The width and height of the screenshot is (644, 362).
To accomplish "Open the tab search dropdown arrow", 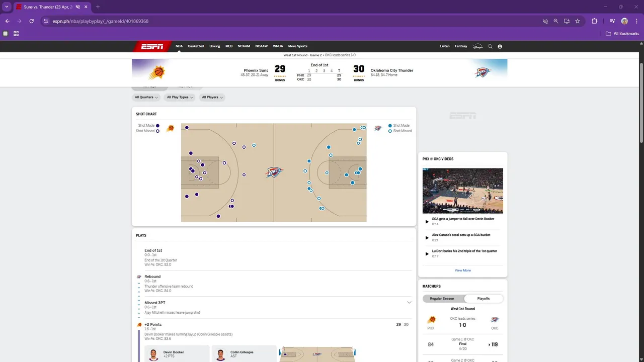I will click(x=7, y=7).
